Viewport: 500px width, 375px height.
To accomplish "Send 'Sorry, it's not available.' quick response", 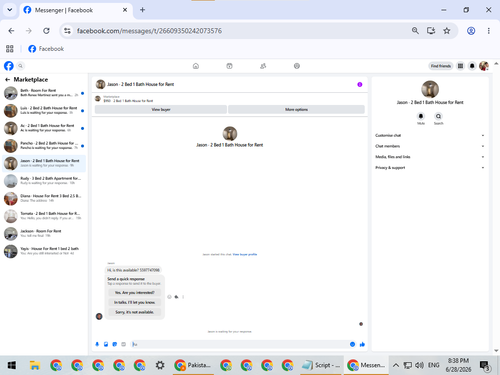I will click(x=135, y=312).
